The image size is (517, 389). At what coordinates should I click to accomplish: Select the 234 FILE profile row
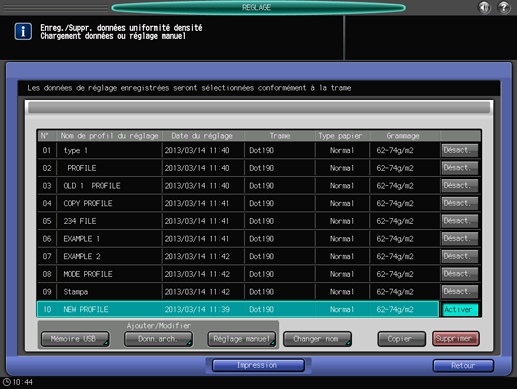point(238,221)
